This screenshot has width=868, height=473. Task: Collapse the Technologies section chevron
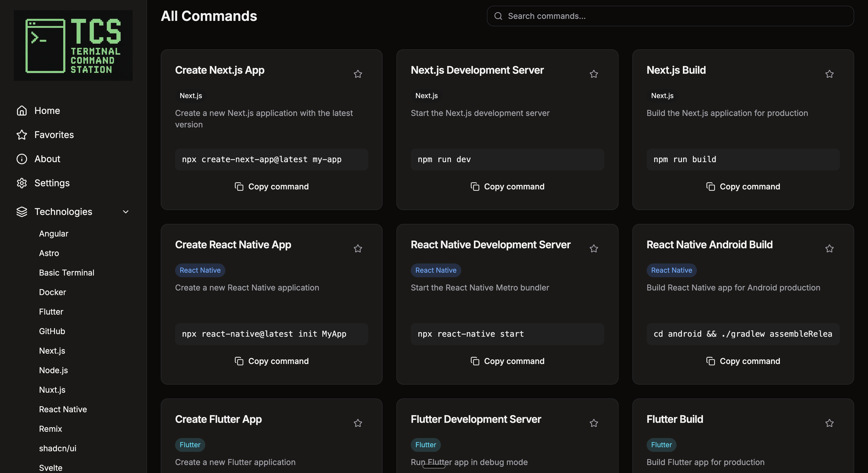(x=126, y=212)
